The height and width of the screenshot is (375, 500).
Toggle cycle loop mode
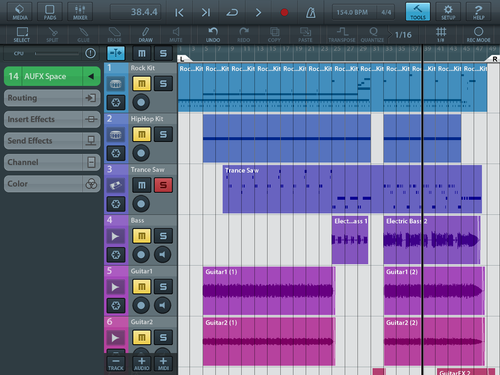pos(232,13)
